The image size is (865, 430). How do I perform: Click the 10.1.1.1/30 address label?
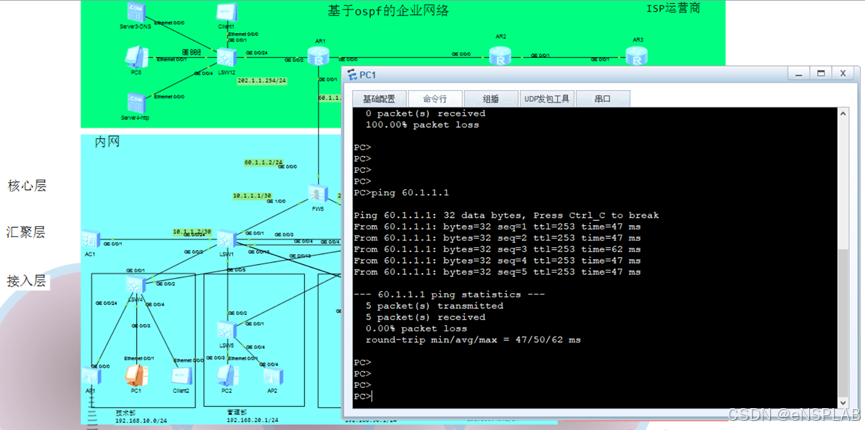(252, 195)
